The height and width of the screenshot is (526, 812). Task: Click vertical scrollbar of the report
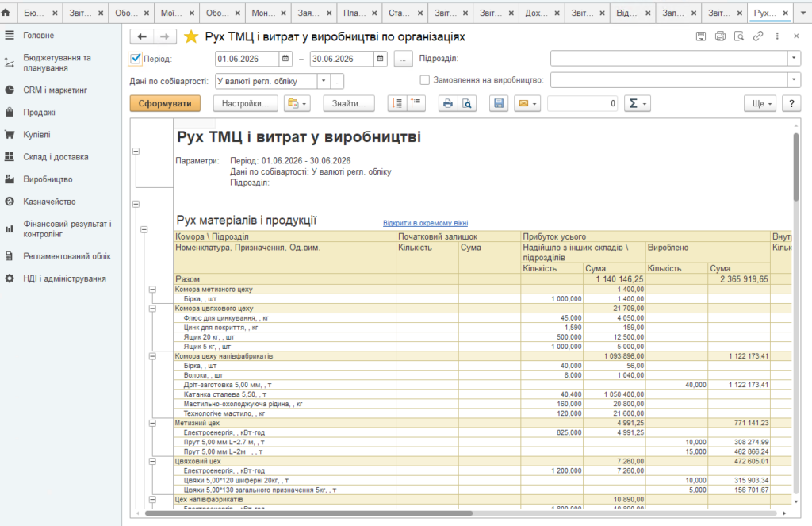point(796,167)
